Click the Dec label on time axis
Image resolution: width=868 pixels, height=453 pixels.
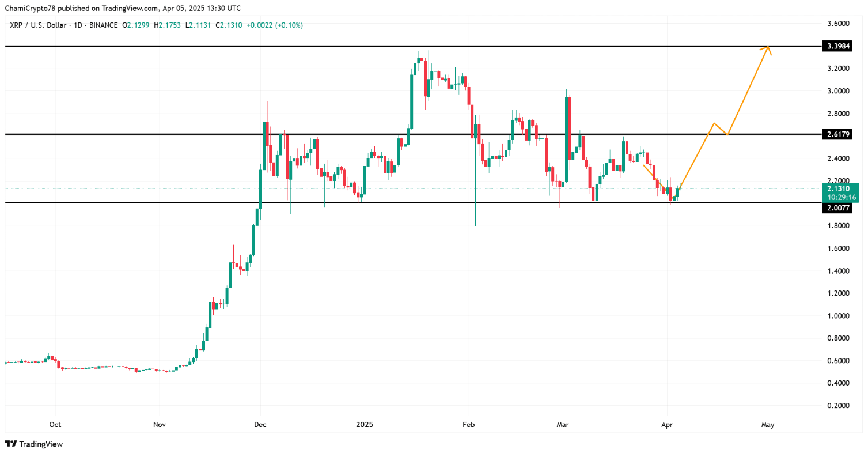[260, 425]
